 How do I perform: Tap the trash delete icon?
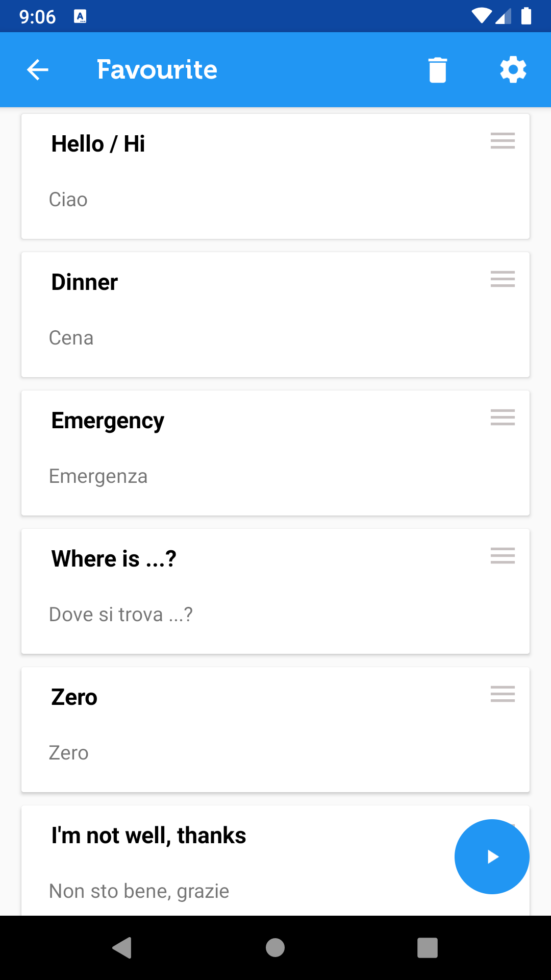pyautogui.click(x=437, y=70)
